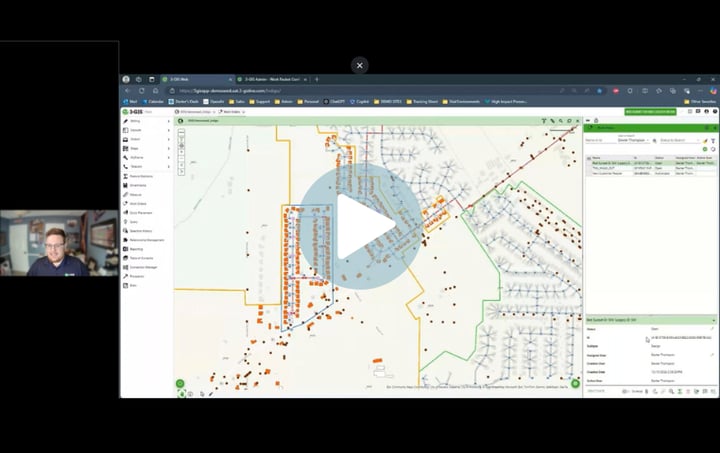
Task: Click the favorites star in the address bar
Action: pos(600,91)
